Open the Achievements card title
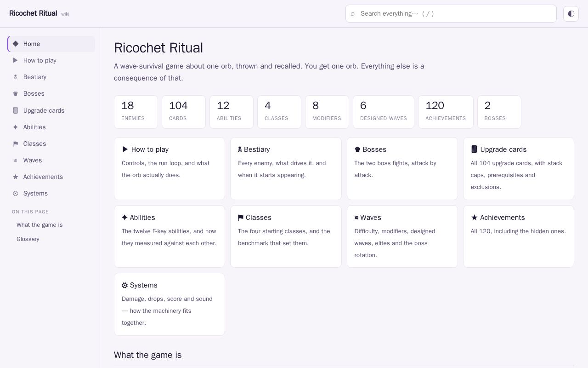The image size is (588, 368). tap(498, 218)
